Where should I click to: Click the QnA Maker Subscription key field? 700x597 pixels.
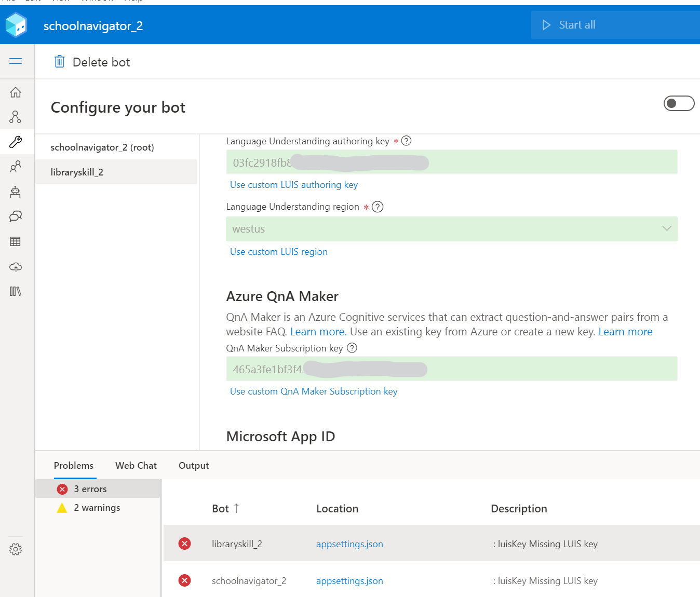[x=452, y=369]
